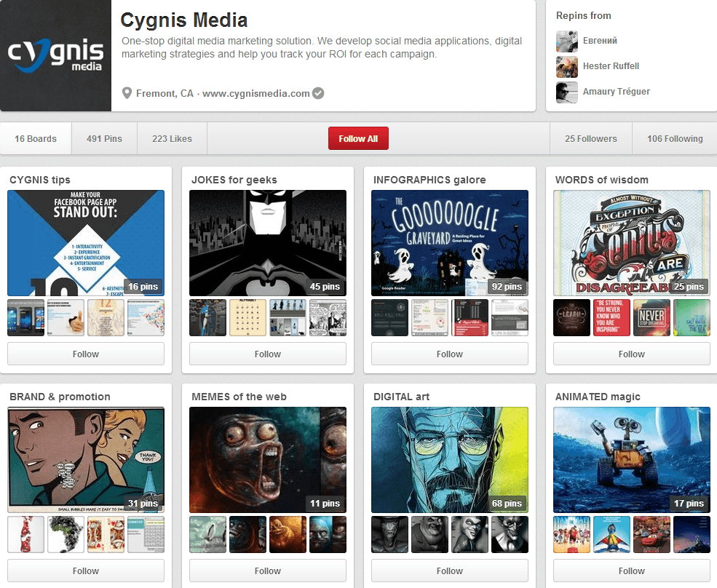Click the 92 pins badge on INFOGRAPHICS galore
Image resolution: width=717 pixels, height=588 pixels.
pos(507,287)
